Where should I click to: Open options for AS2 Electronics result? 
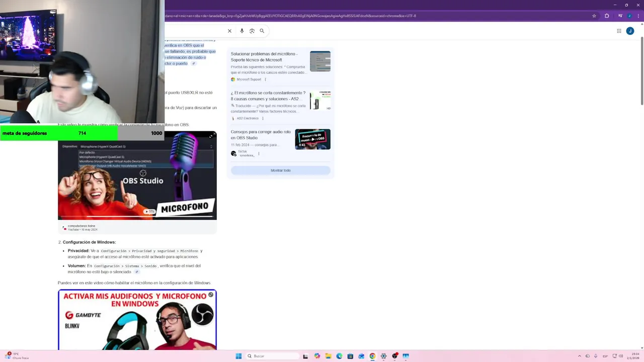[263, 118]
